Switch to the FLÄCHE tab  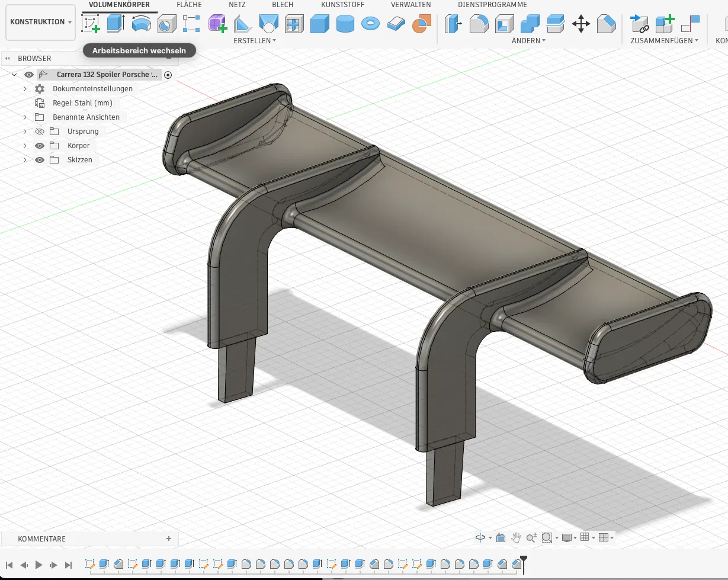189,5
